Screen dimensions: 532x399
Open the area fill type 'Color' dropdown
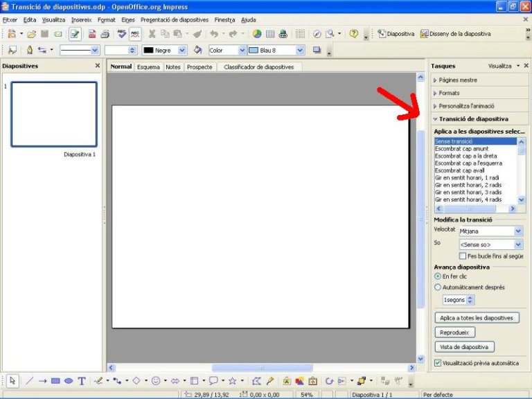[x=242, y=50]
